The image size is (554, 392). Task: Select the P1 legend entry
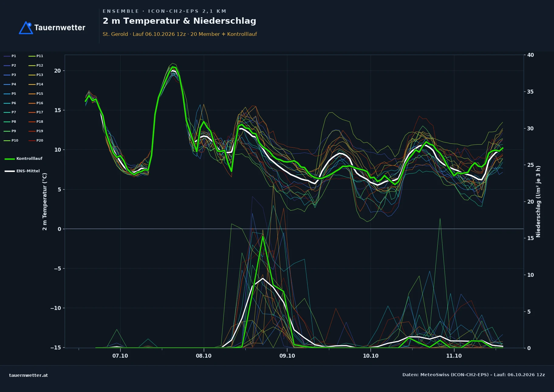tap(10, 56)
